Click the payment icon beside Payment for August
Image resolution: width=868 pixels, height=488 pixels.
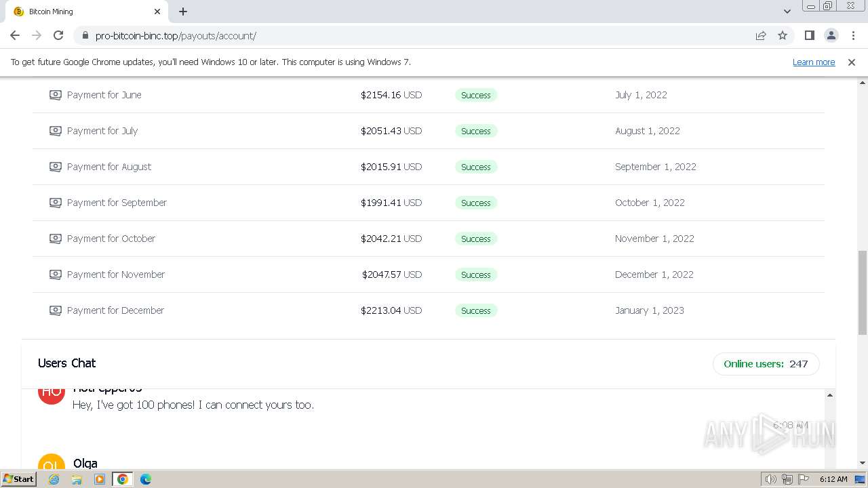pyautogui.click(x=56, y=167)
